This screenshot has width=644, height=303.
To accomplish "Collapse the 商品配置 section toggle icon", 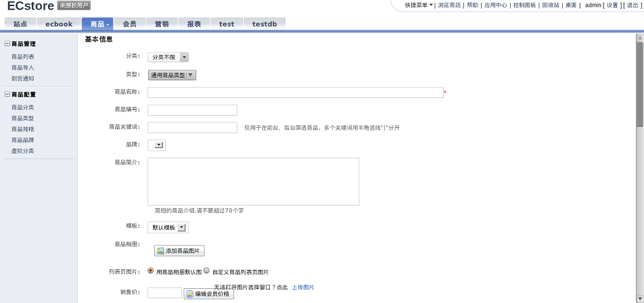I will (7, 95).
